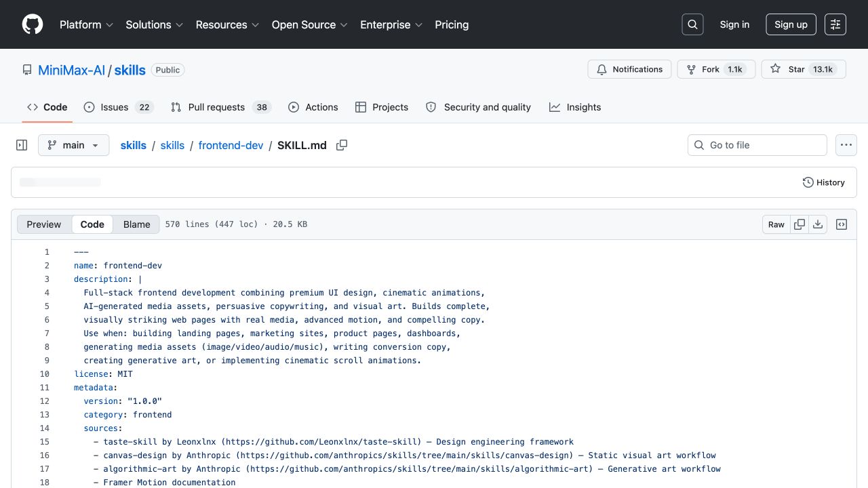Click the taste-skill by Leonxlnx line
The image size is (868, 488).
(334, 442)
